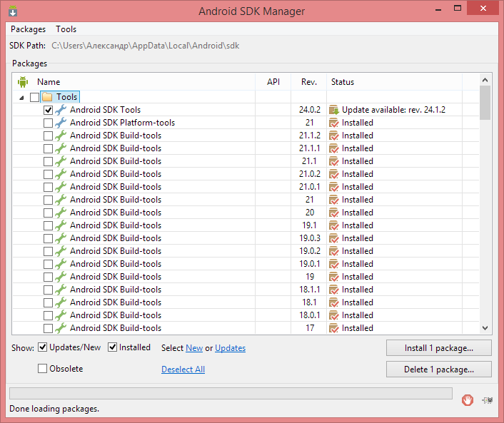
Task: Click green wrench icon for Build-tools 20
Action: click(x=61, y=213)
